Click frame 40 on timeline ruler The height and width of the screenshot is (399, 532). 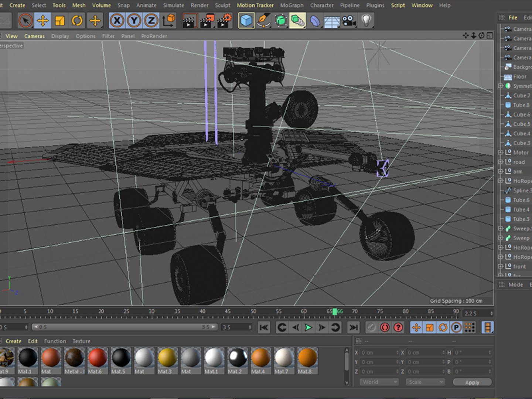(202, 312)
